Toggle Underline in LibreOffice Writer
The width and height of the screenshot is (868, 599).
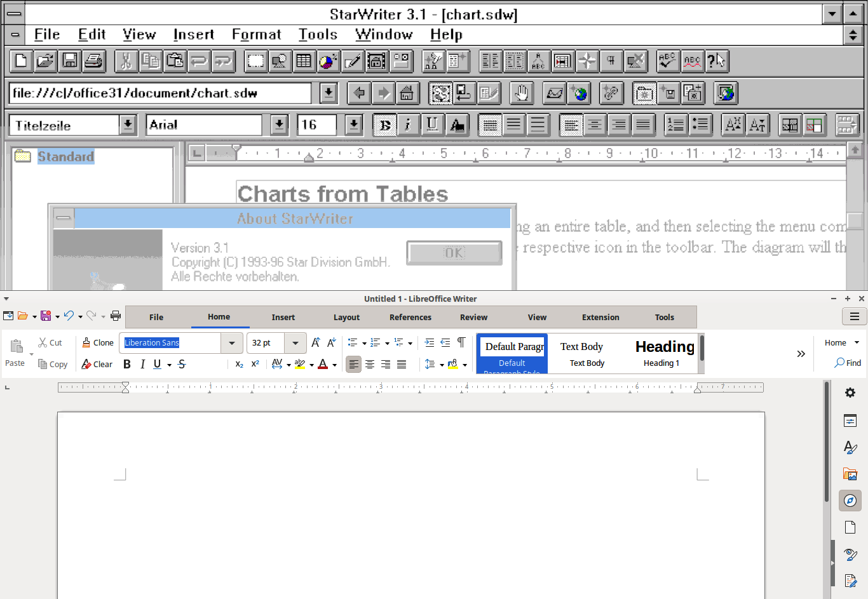coord(157,364)
